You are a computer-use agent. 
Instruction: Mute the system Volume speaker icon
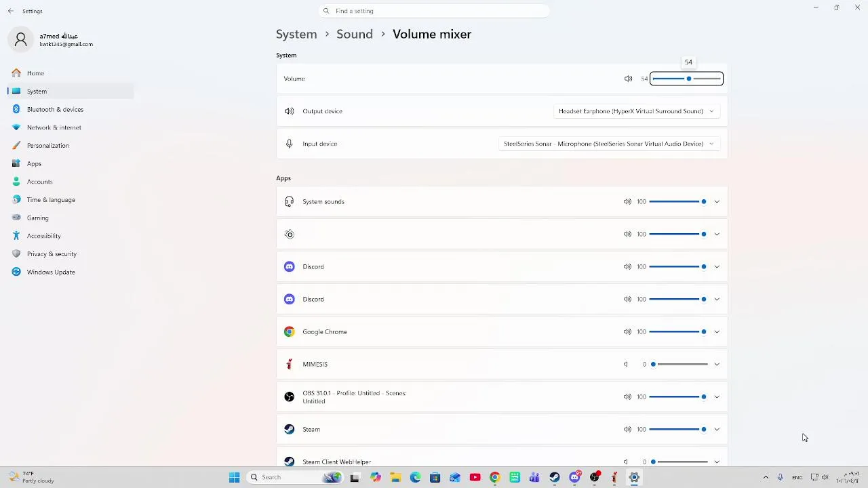[x=629, y=79]
